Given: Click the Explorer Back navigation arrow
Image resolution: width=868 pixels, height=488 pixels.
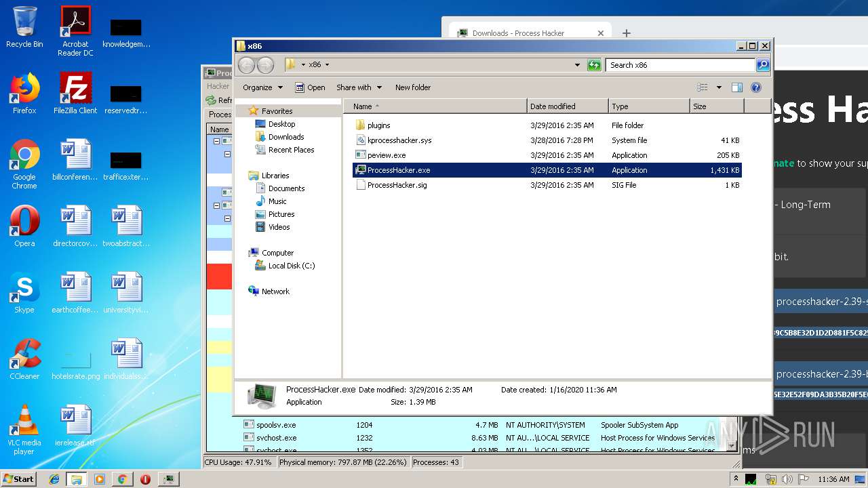Looking at the screenshot, I should 246,65.
